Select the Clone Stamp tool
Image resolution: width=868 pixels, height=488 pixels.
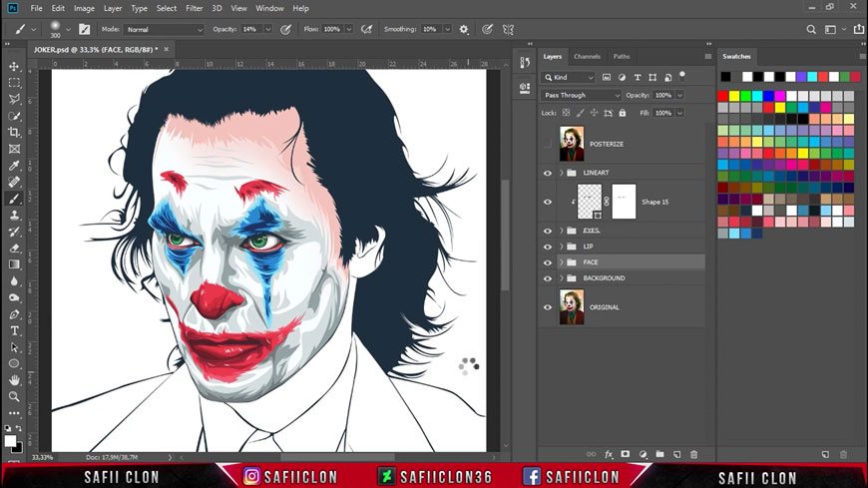[14, 215]
